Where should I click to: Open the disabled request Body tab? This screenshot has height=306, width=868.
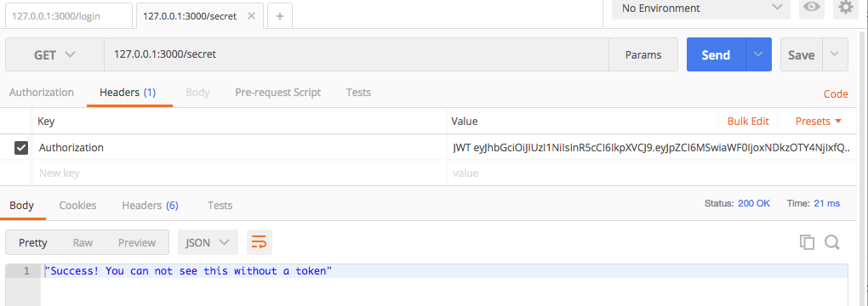click(197, 93)
